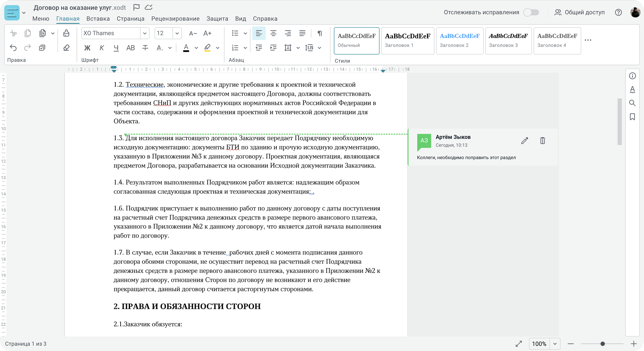Viewport: 644px width, 351px height.
Task: Click the format painter icon
Action: (x=66, y=33)
